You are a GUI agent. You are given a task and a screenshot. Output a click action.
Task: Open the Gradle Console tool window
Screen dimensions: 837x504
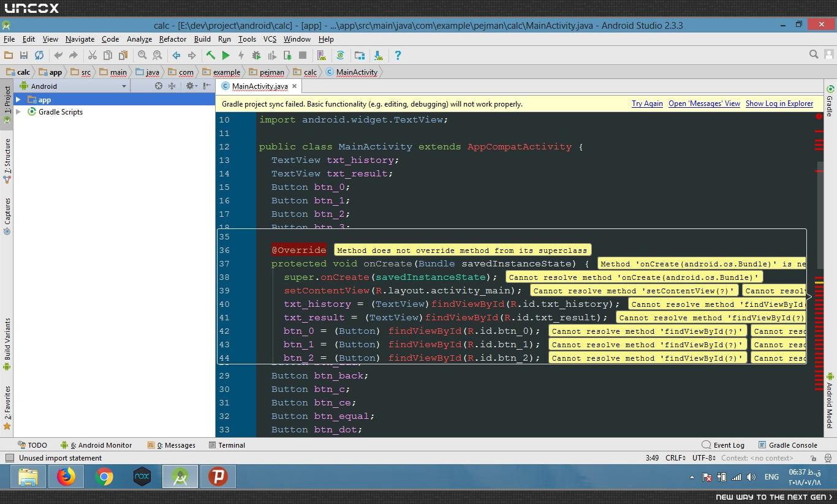(788, 445)
